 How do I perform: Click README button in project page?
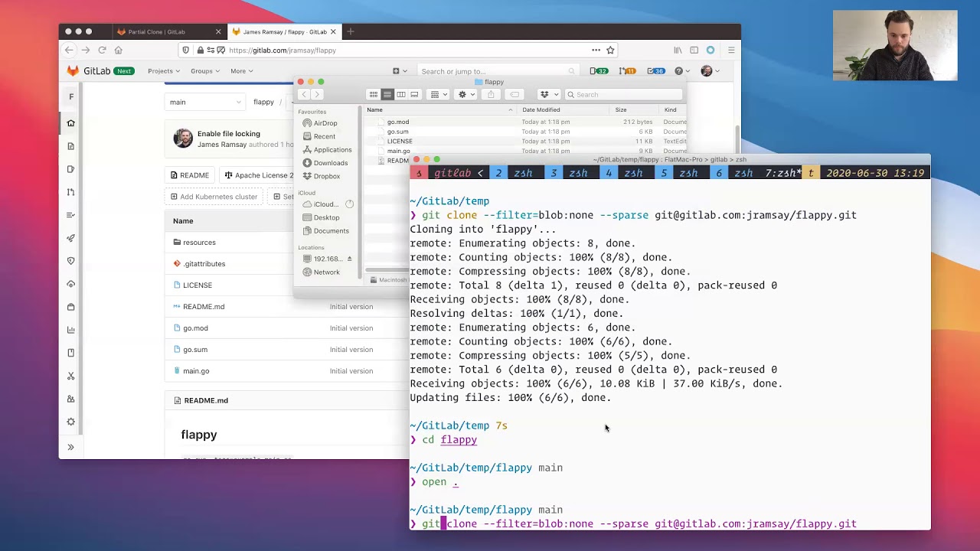coord(189,175)
